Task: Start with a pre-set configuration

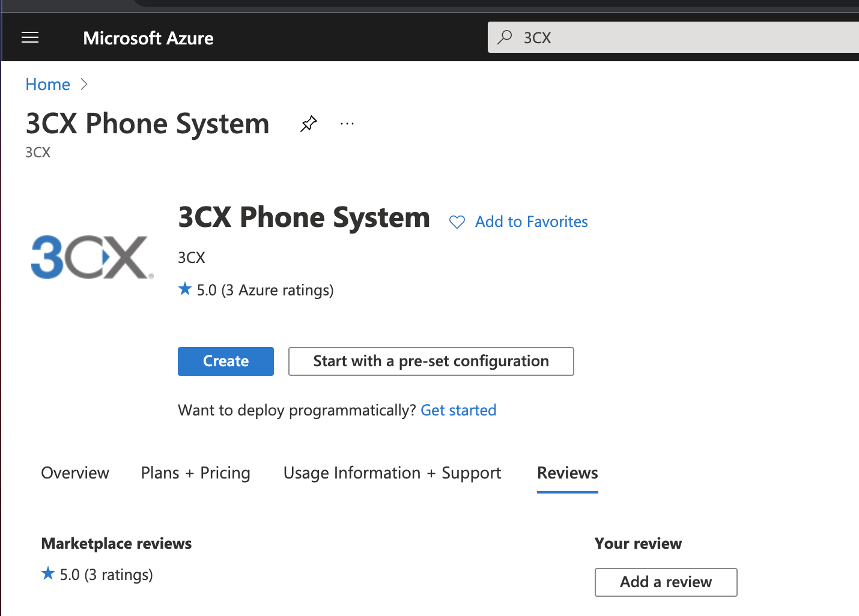Action: pos(431,361)
